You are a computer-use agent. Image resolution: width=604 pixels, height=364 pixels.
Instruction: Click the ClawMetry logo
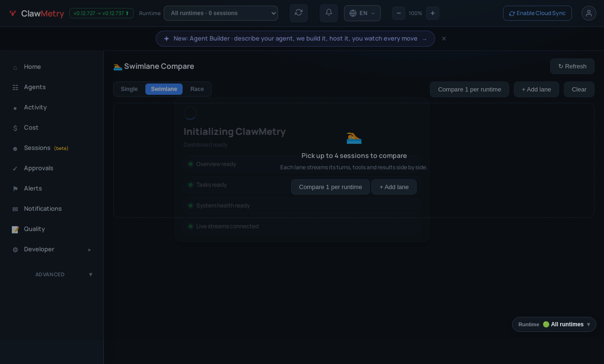tap(36, 13)
